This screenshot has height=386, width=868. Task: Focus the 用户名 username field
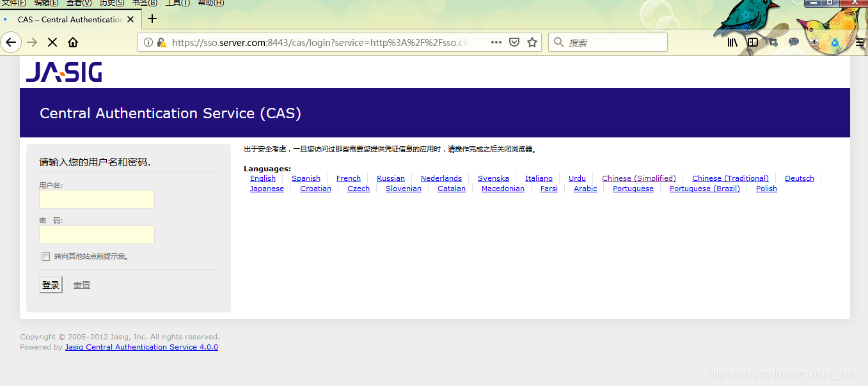tap(97, 199)
